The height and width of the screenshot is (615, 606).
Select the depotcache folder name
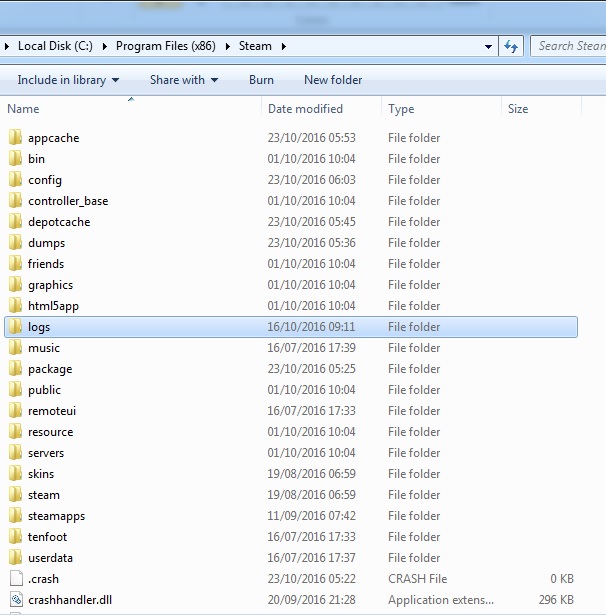click(59, 222)
